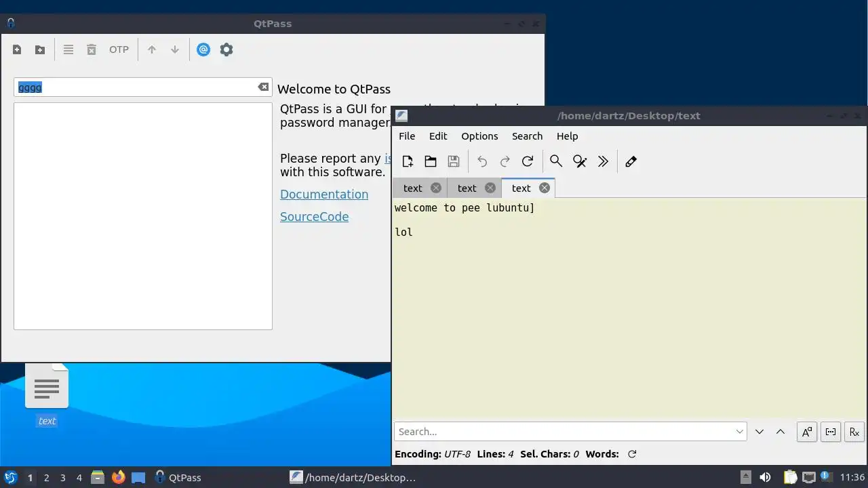This screenshot has width=868, height=488.
Task: Expand the editor toolbar double-chevron icon
Action: click(603, 161)
